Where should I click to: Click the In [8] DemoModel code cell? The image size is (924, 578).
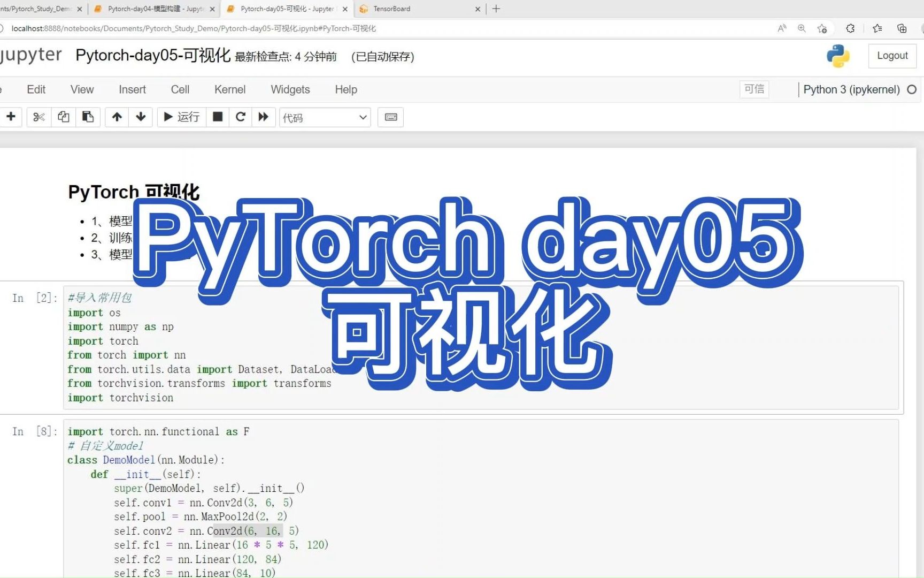(x=481, y=499)
